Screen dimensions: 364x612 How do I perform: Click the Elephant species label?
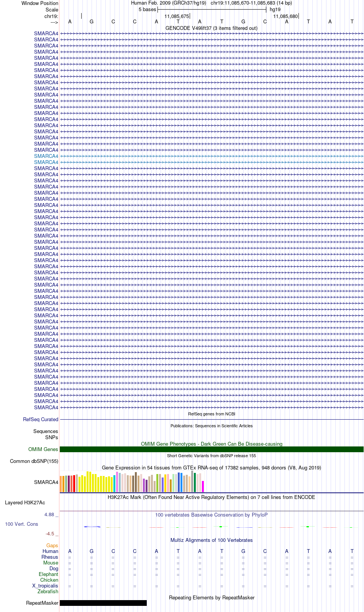48,574
